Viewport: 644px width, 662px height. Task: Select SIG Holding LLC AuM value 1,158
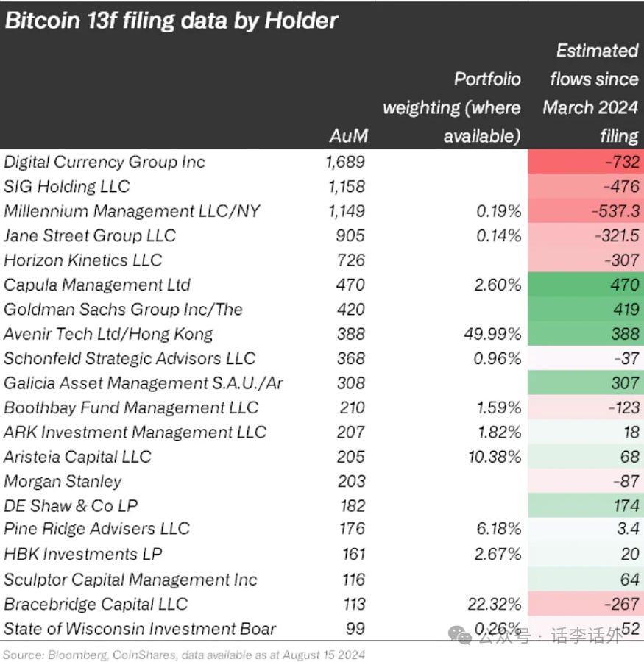(x=345, y=187)
